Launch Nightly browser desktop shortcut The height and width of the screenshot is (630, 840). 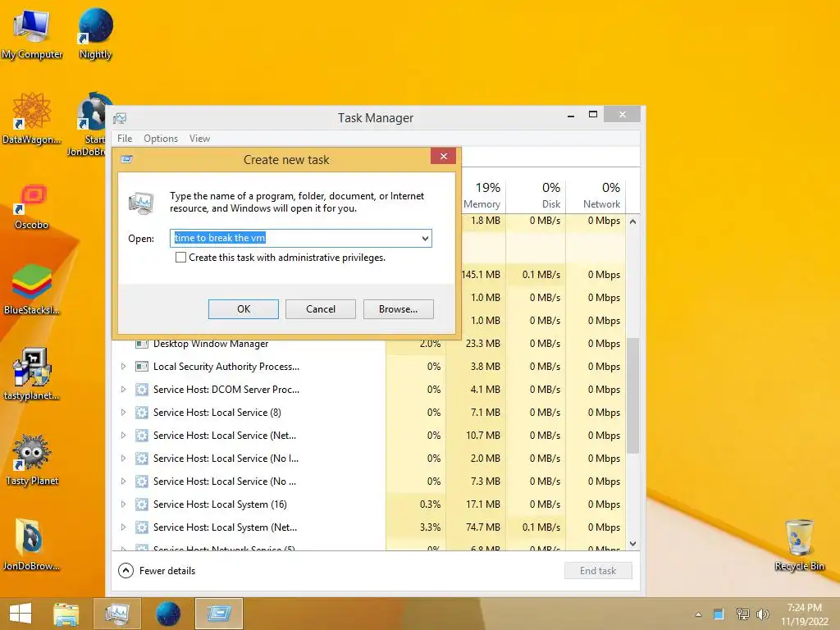click(95, 33)
